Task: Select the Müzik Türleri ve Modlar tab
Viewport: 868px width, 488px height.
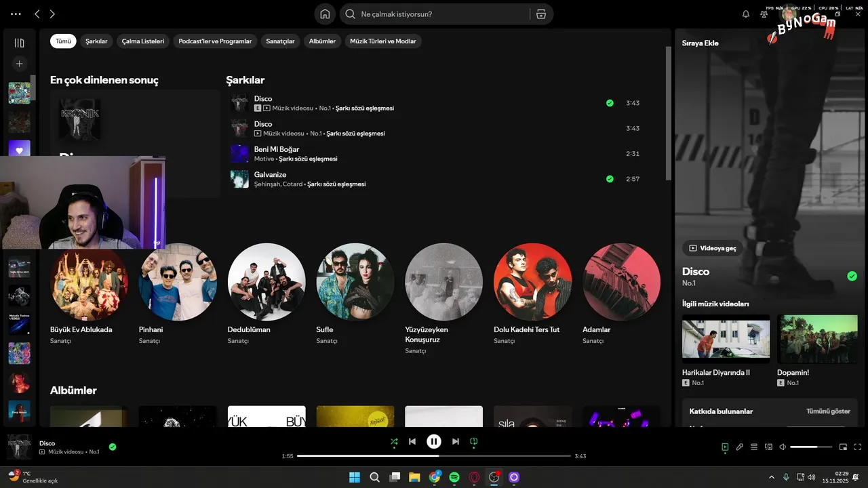Action: pyautogui.click(x=383, y=41)
